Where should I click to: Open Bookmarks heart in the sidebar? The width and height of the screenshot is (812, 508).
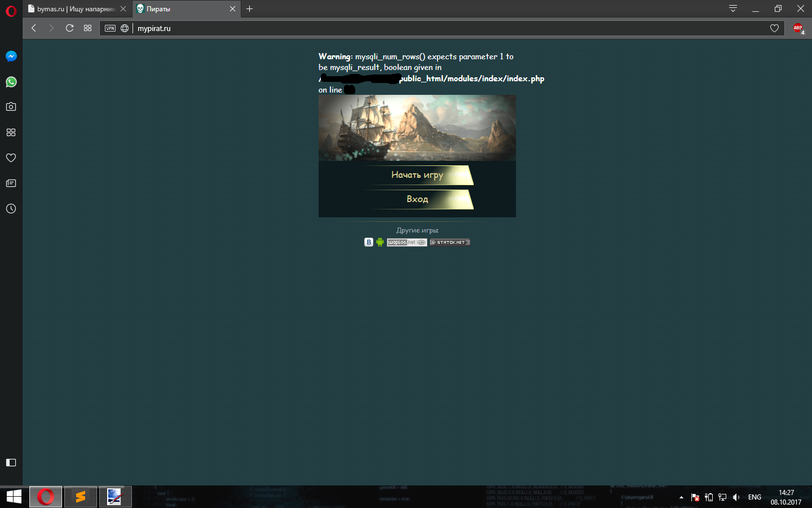point(11,157)
